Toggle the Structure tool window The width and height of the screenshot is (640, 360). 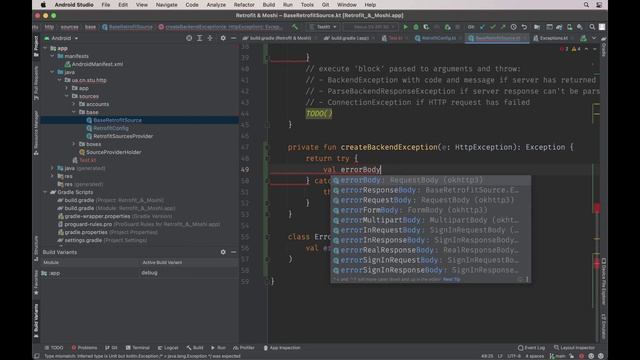point(36,248)
